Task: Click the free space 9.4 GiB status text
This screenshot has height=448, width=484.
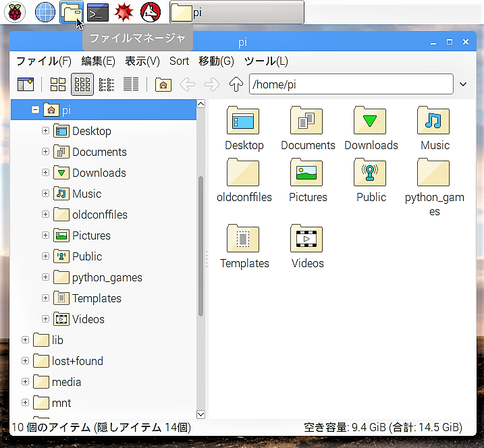Action: pos(383,427)
